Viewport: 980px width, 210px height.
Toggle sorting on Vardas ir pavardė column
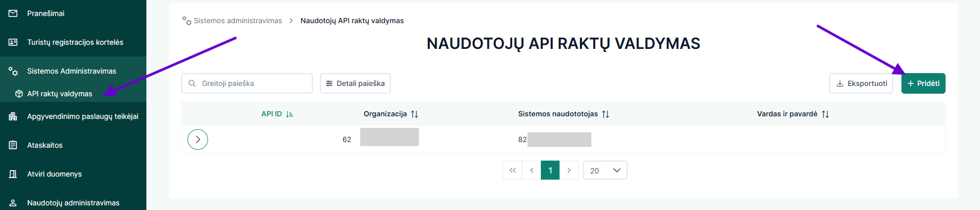pyautogui.click(x=825, y=114)
